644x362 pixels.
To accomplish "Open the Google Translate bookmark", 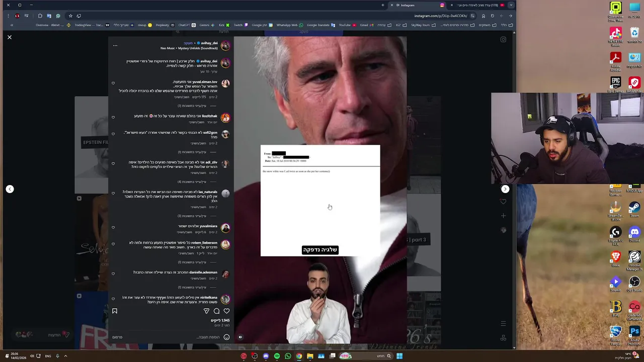I will (320, 25).
